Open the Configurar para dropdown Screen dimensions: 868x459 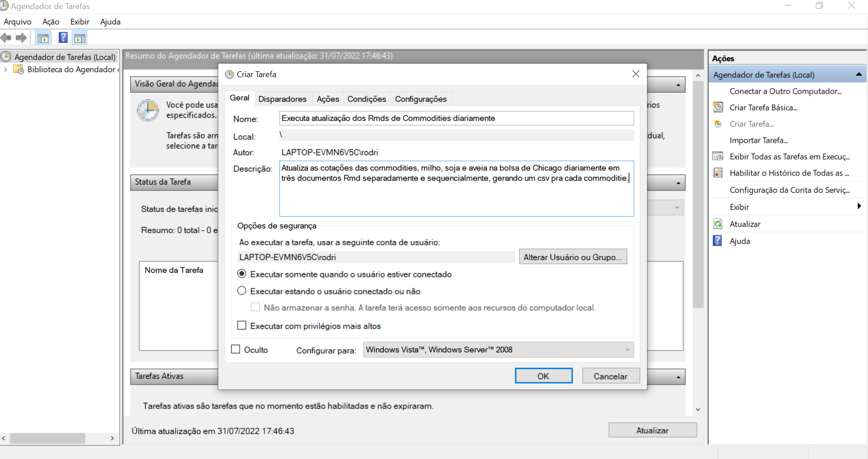(498, 350)
